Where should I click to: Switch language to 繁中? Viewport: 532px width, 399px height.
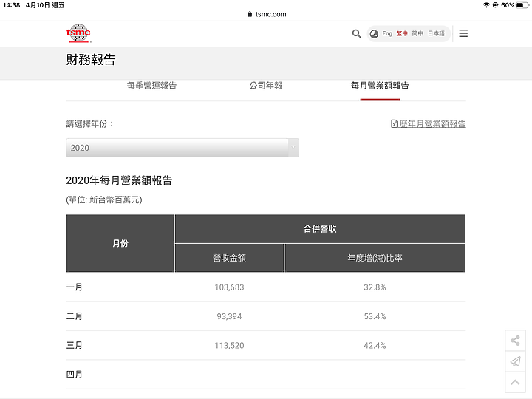402,33
